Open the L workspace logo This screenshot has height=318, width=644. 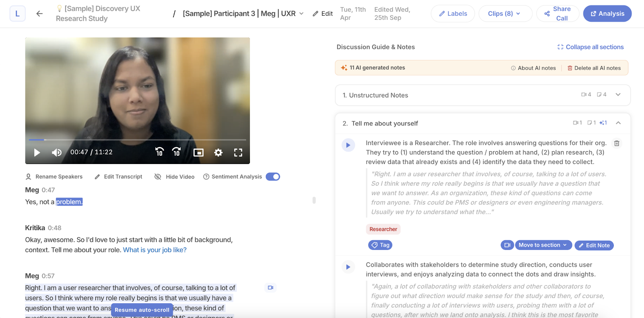pos(17,14)
